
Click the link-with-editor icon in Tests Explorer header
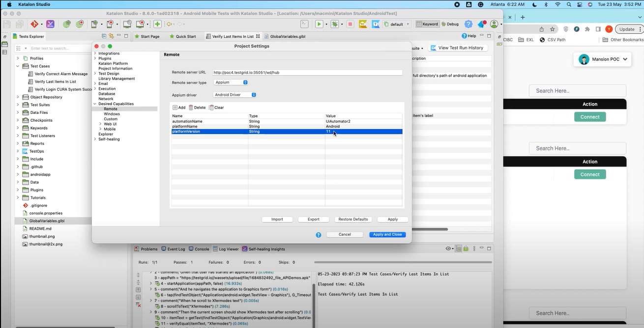pyautogui.click(x=112, y=36)
